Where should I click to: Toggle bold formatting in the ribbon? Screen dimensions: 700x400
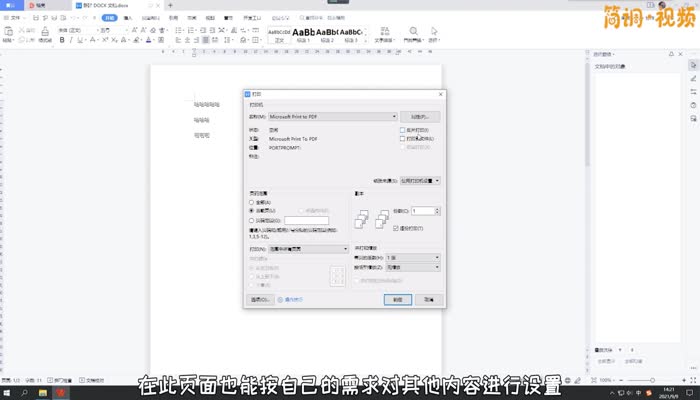(62, 40)
